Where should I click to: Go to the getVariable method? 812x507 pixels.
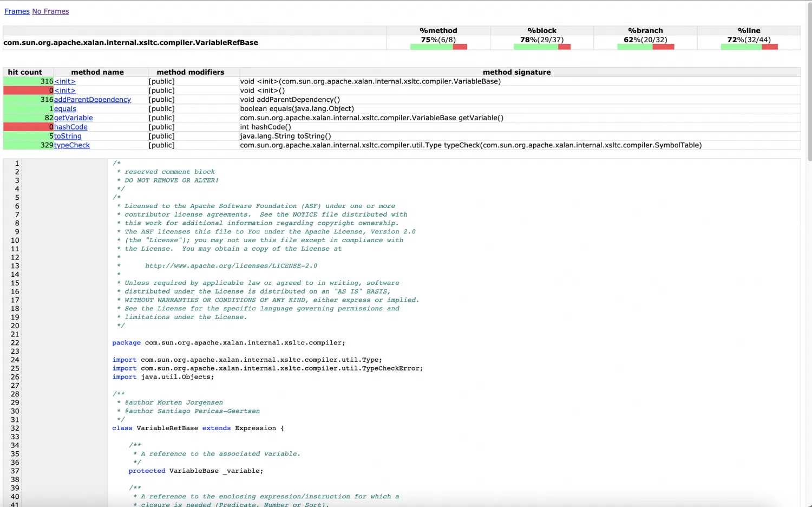click(x=73, y=118)
